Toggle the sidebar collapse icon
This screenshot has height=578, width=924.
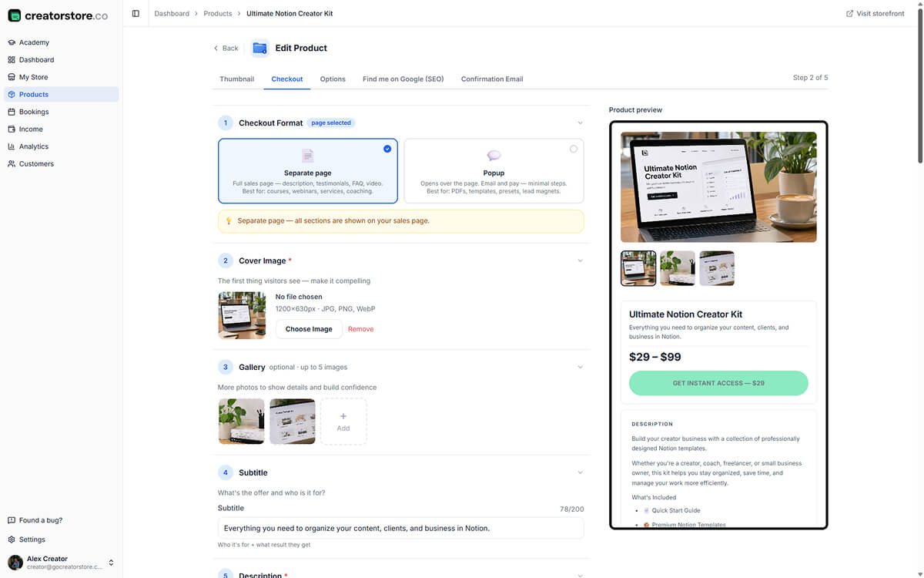click(x=136, y=13)
